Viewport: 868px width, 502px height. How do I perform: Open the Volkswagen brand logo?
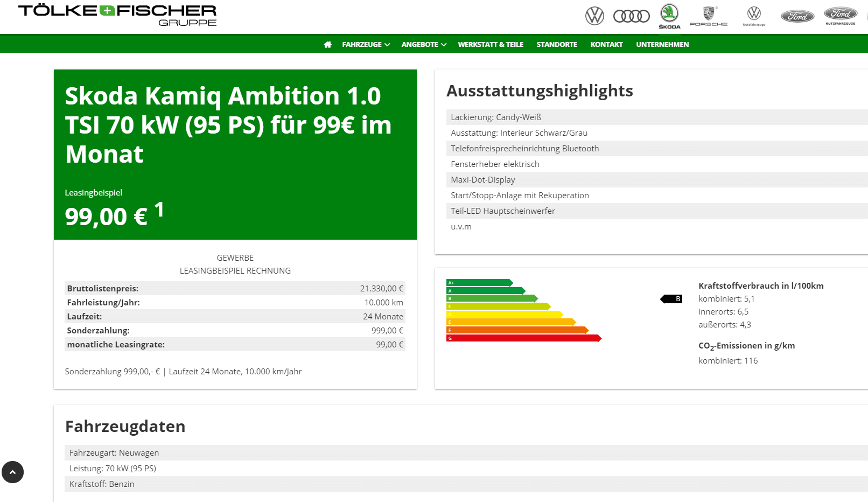(x=594, y=16)
